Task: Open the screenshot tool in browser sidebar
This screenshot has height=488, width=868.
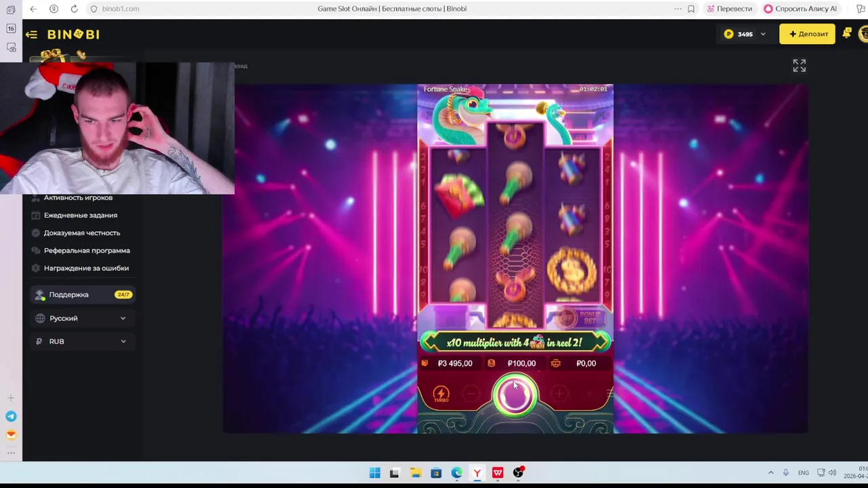Action: pos(11,47)
